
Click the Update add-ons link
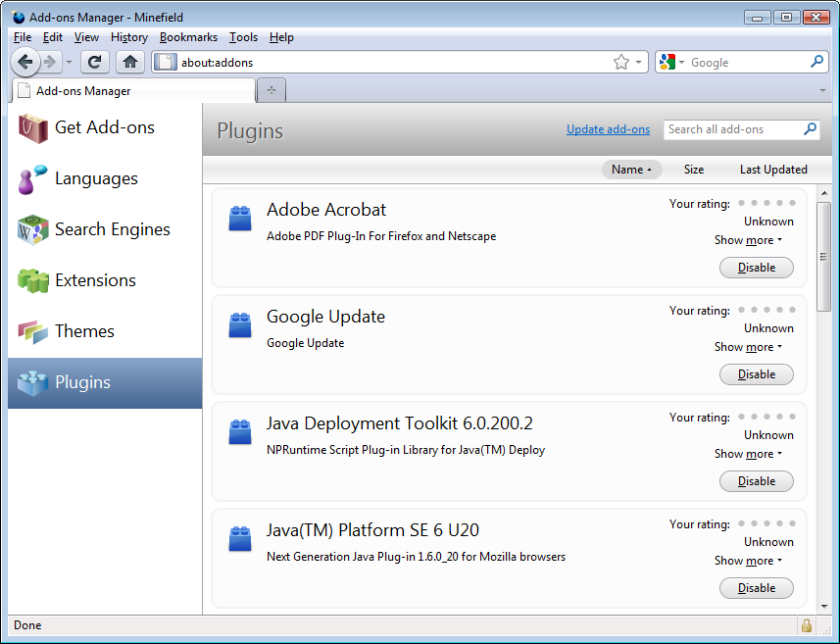click(608, 129)
